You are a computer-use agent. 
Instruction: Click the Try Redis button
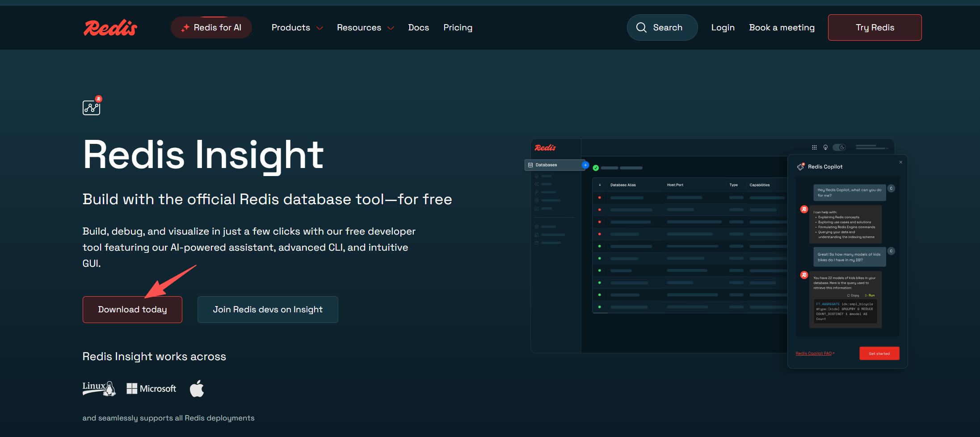[x=875, y=28]
